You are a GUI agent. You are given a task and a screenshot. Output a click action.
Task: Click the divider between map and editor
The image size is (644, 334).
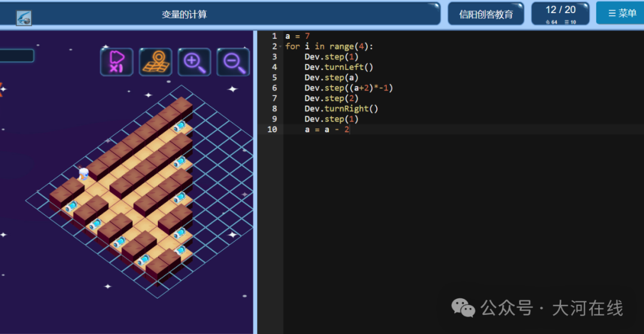click(x=255, y=182)
